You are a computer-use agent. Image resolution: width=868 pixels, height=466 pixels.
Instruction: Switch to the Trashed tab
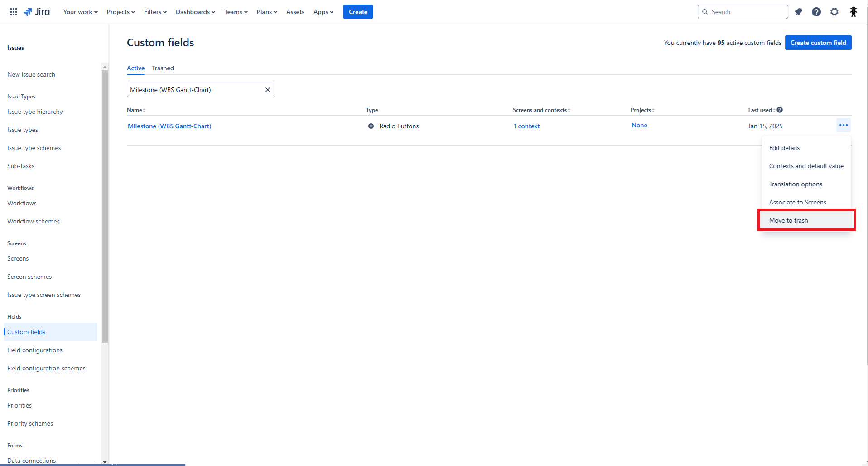pos(163,68)
